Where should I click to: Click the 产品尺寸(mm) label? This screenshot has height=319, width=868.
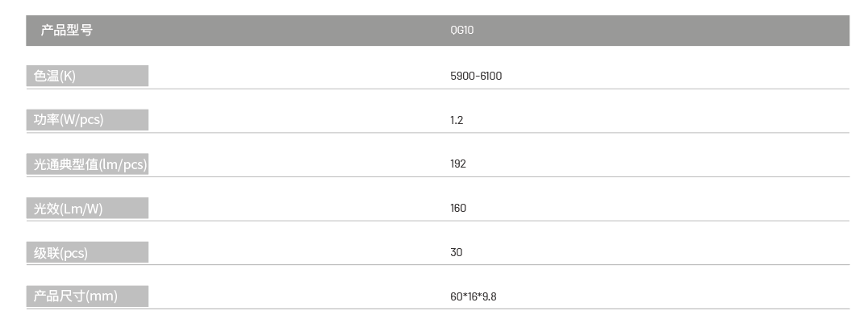coord(75,296)
